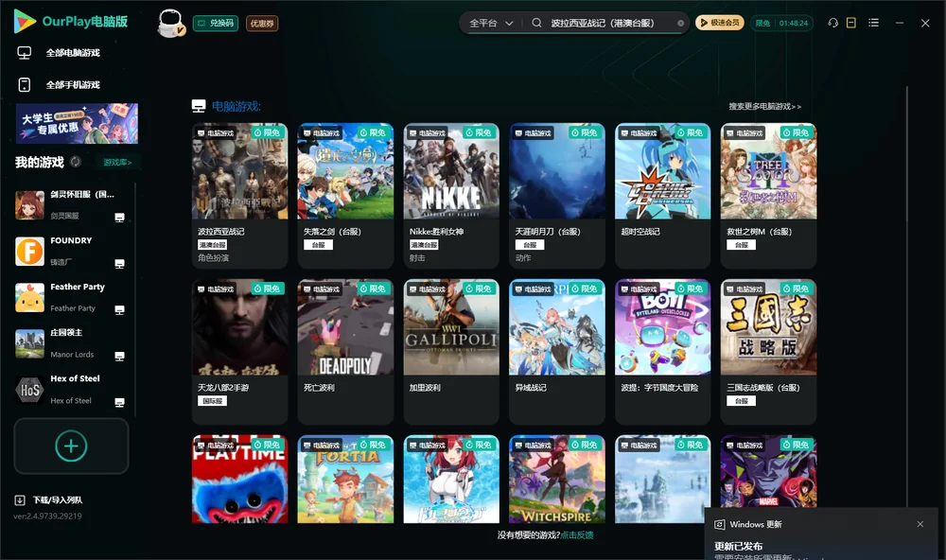The height and width of the screenshot is (560, 946).
Task: Click the monitor icon beside 电脑游戏 heading
Action: coord(199,106)
